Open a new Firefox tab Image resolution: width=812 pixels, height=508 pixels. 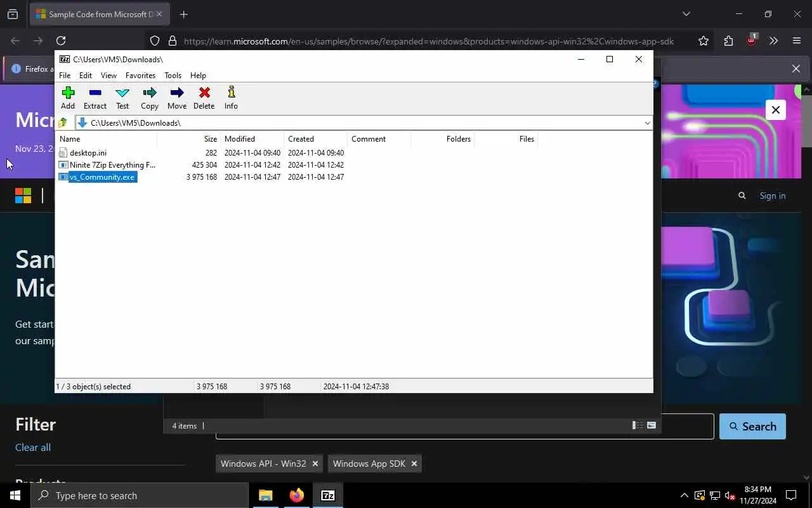183,14
